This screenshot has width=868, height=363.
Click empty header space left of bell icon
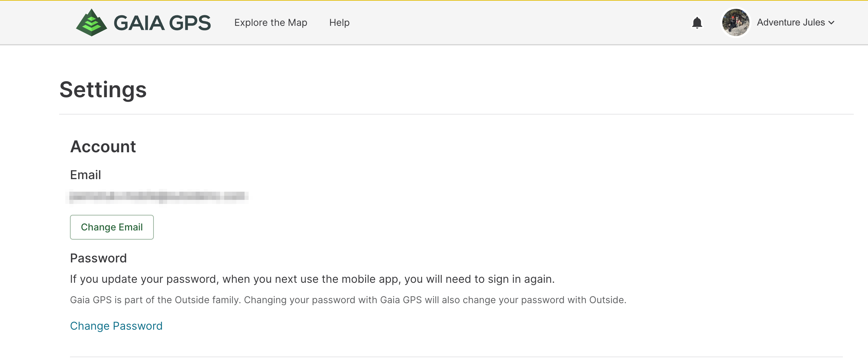(509, 22)
